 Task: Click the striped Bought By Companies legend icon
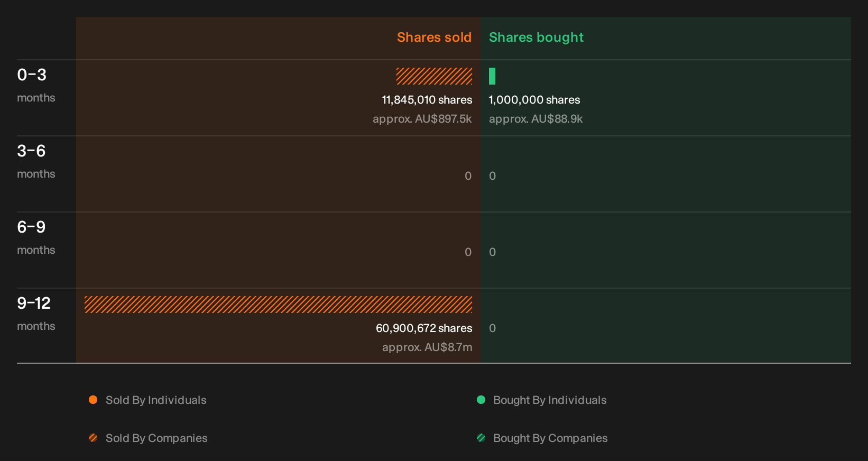[481, 438]
